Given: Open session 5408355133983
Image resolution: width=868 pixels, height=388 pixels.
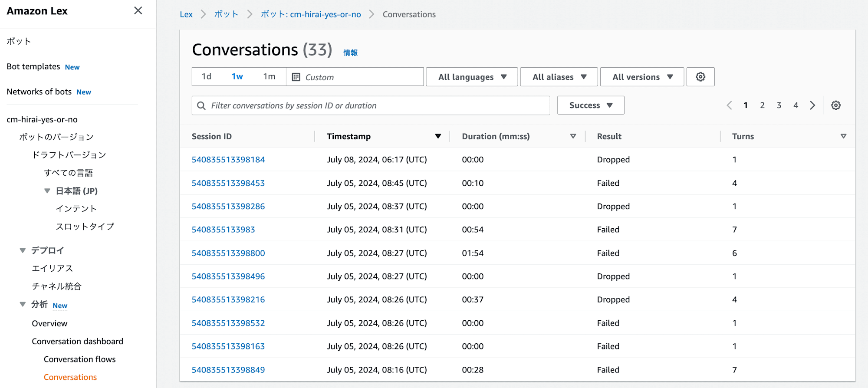Looking at the screenshot, I should [x=224, y=230].
